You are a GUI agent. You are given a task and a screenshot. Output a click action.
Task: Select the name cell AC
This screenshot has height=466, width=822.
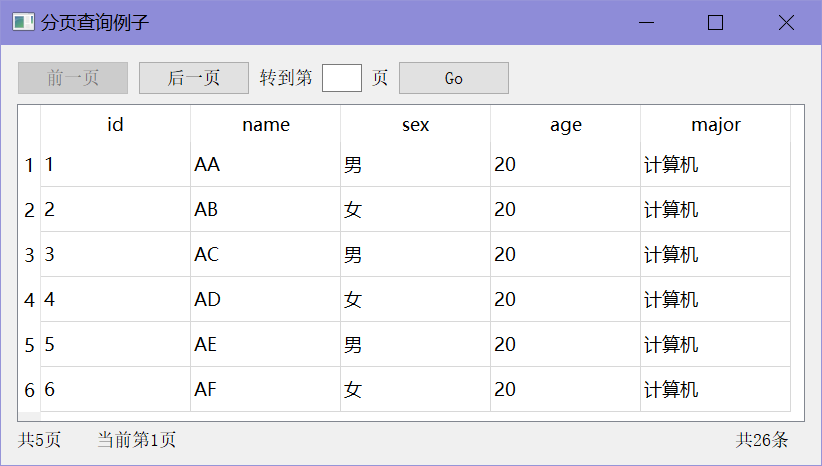pos(266,255)
